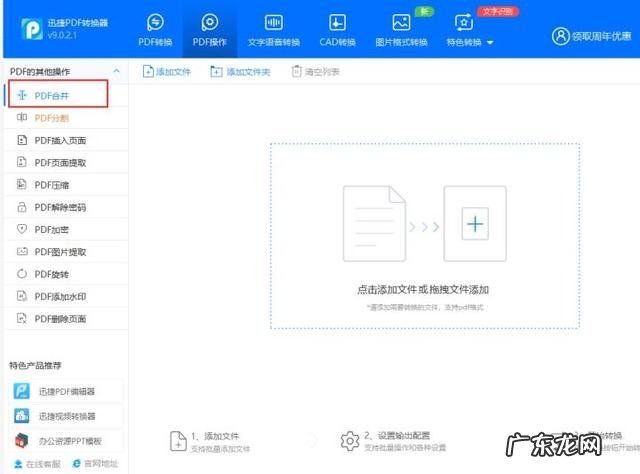Click the plus icon in drop area
This screenshot has width=640, height=474.
(475, 224)
